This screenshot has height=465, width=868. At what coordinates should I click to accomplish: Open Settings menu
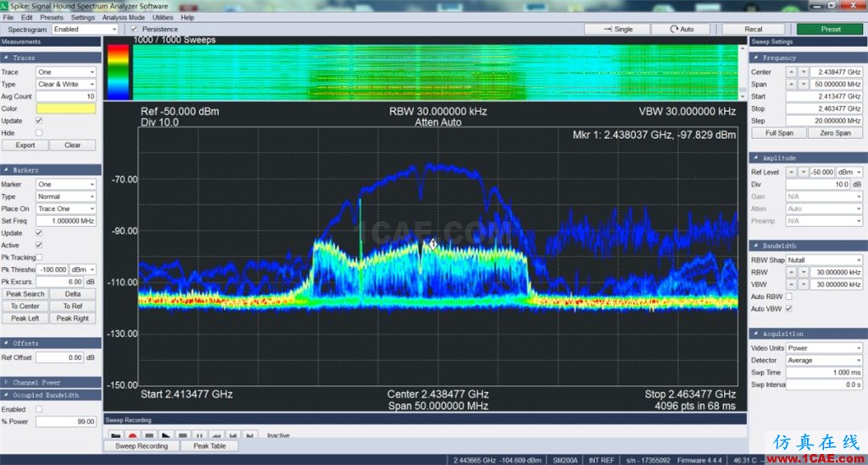click(x=83, y=17)
